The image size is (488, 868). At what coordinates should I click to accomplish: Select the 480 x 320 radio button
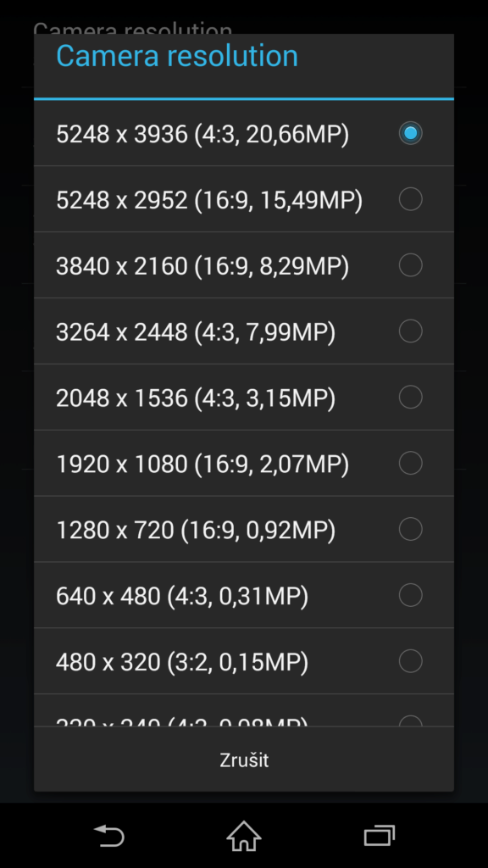pos(411,660)
